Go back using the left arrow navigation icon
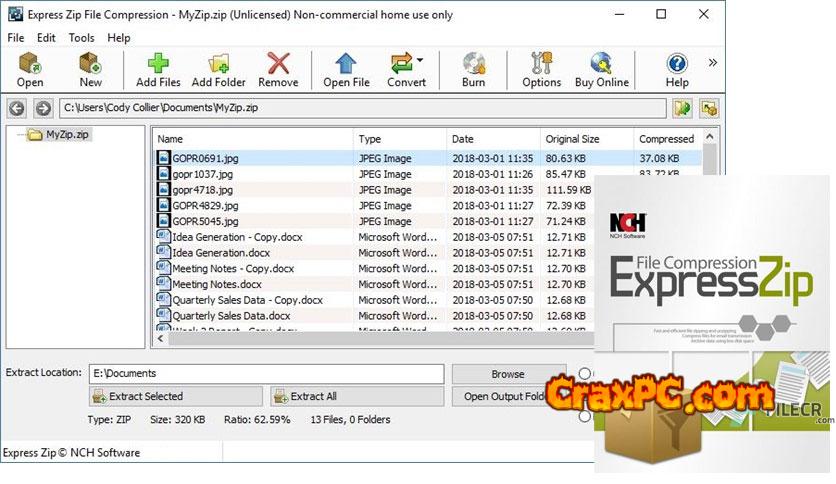836x484 pixels. pyautogui.click(x=17, y=108)
